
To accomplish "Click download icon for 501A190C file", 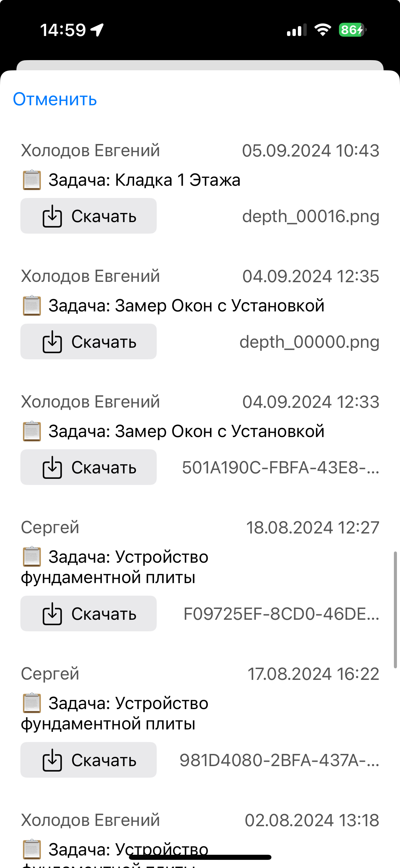I will [52, 467].
